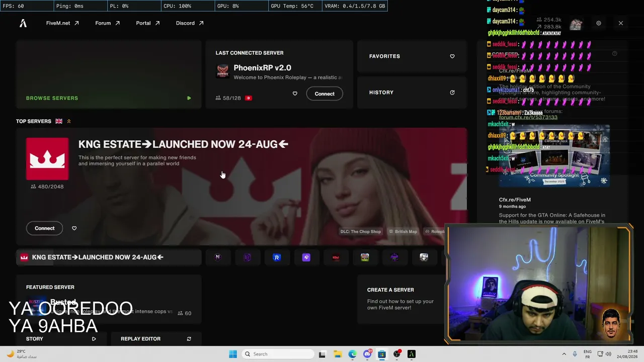Viewport: 644px width, 362px height.
Task: Launch Story mode
Action: (61, 339)
